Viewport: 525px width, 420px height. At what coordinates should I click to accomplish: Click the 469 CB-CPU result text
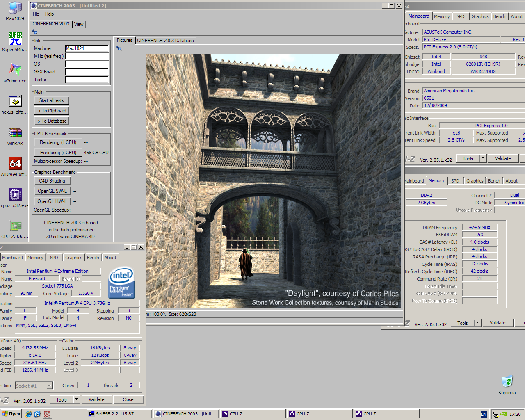point(96,153)
